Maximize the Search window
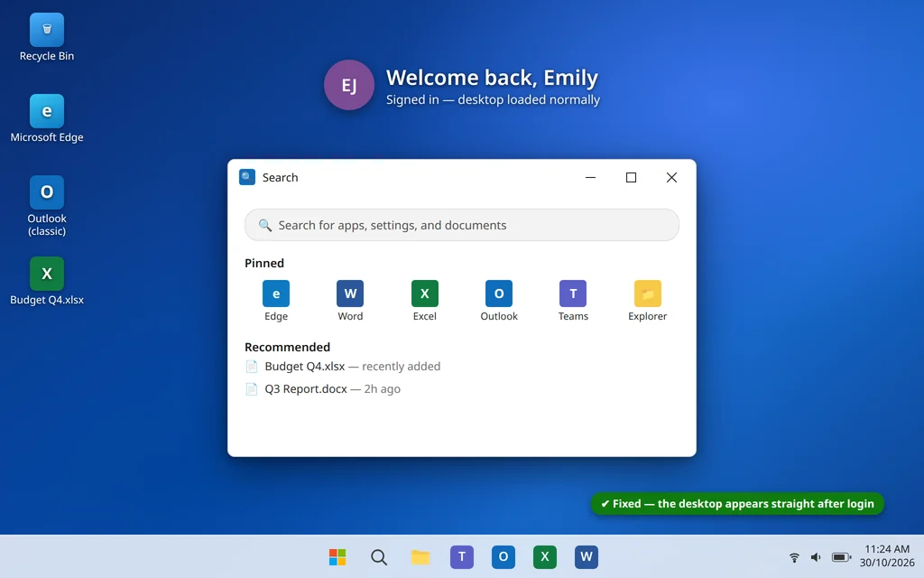Viewport: 924px width, 578px height. [631, 177]
